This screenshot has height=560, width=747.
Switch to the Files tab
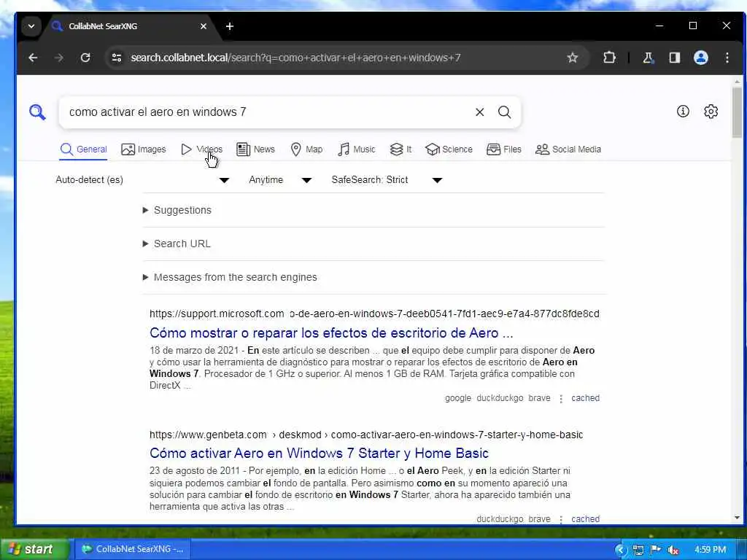pos(504,149)
